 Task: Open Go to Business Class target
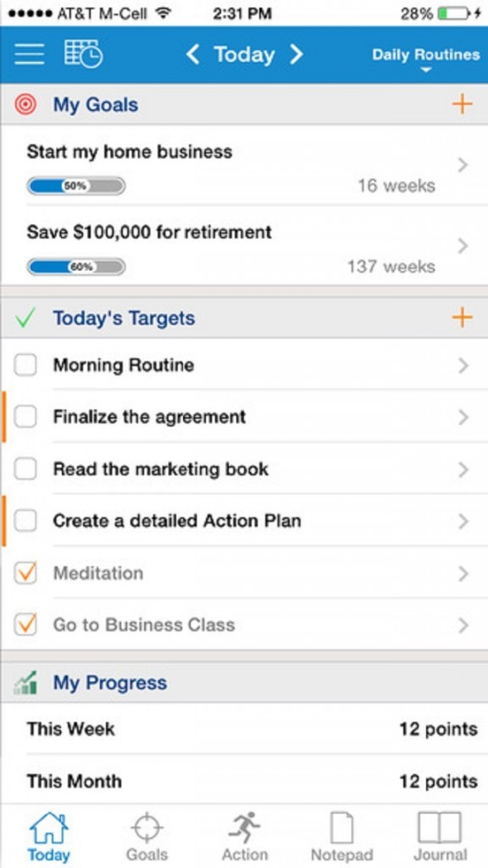(244, 625)
